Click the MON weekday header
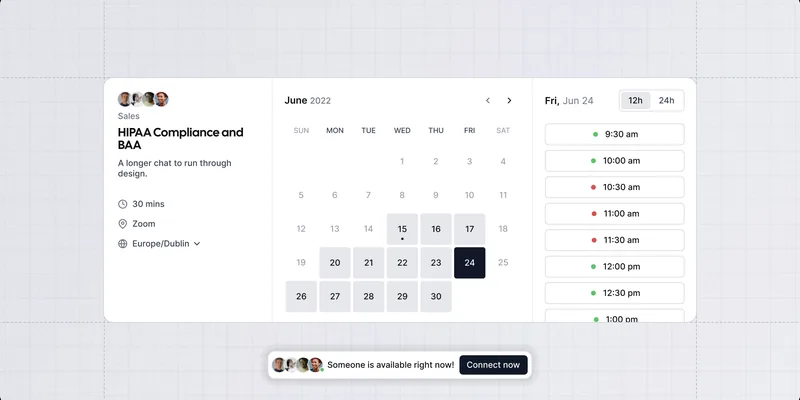The width and height of the screenshot is (800, 400). (x=335, y=131)
